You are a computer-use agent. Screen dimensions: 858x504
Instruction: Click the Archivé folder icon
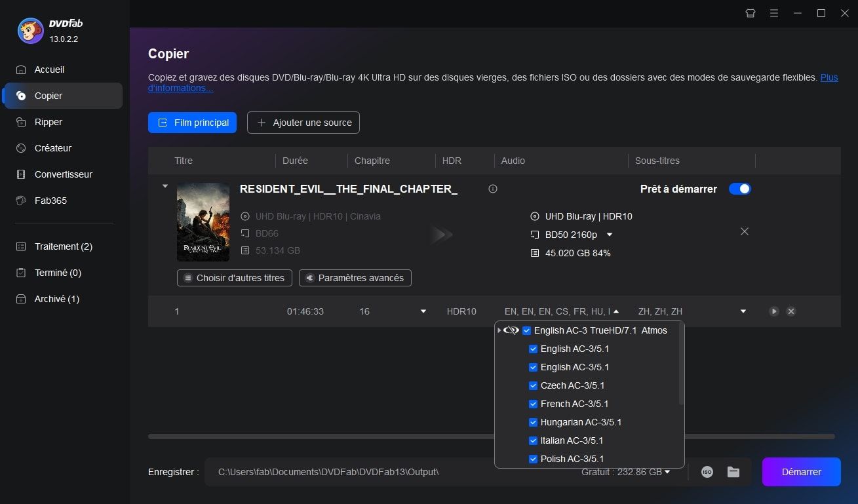(x=22, y=299)
